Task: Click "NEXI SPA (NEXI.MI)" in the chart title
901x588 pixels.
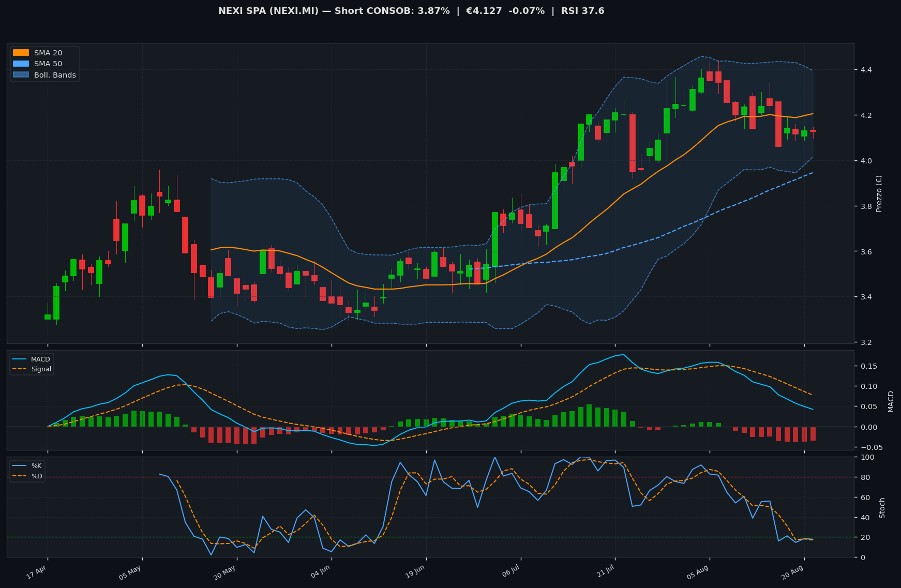Action: tap(268, 11)
